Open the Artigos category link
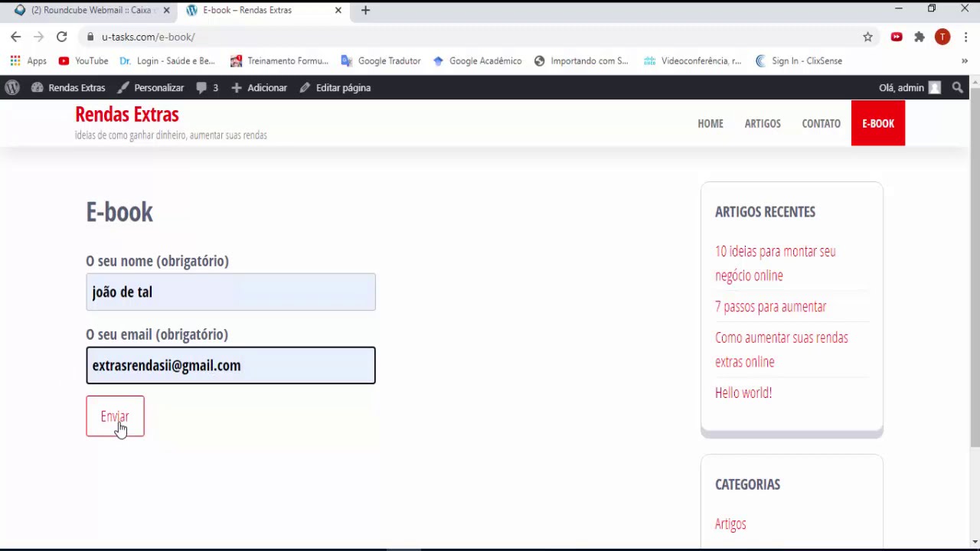980x551 pixels. coord(730,524)
